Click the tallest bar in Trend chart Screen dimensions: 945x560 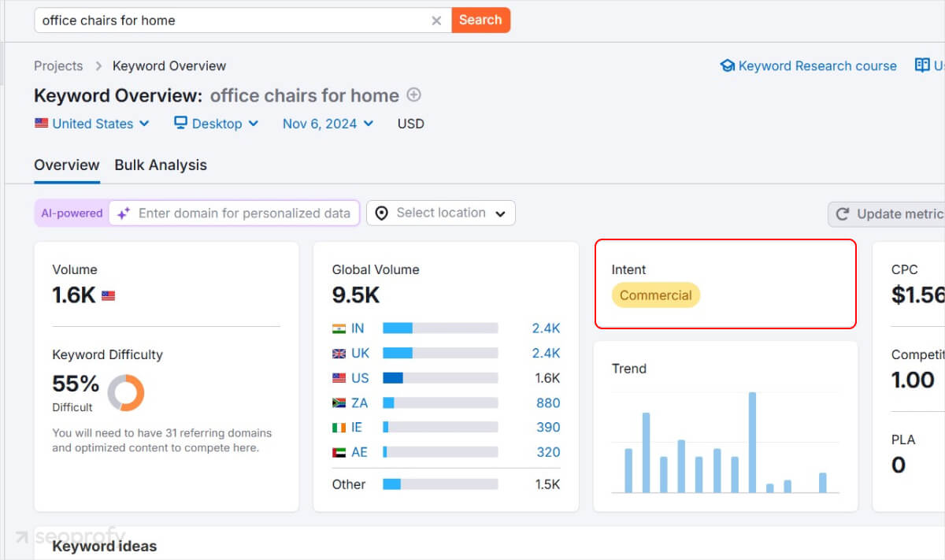752,443
